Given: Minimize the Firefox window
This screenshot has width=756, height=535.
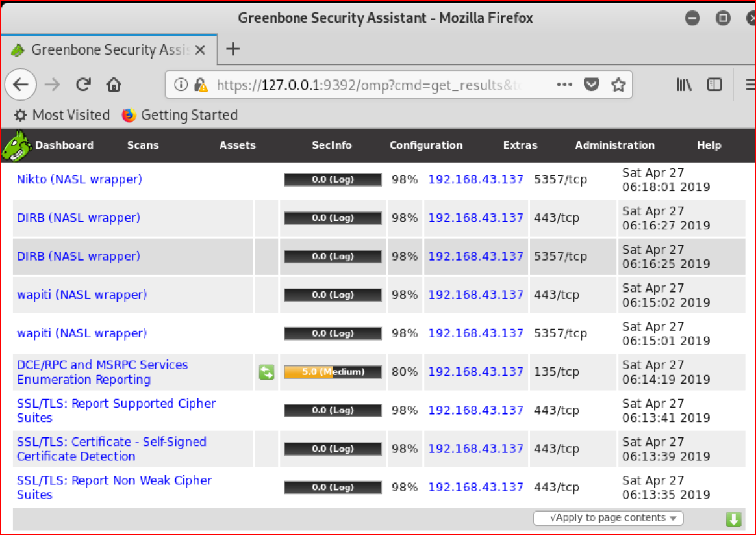Looking at the screenshot, I should [692, 18].
